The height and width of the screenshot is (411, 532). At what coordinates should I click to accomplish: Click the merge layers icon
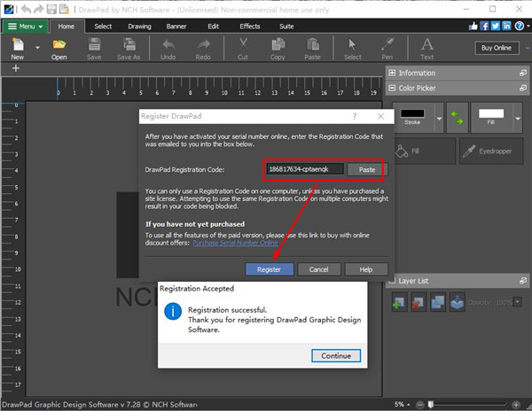(x=457, y=302)
